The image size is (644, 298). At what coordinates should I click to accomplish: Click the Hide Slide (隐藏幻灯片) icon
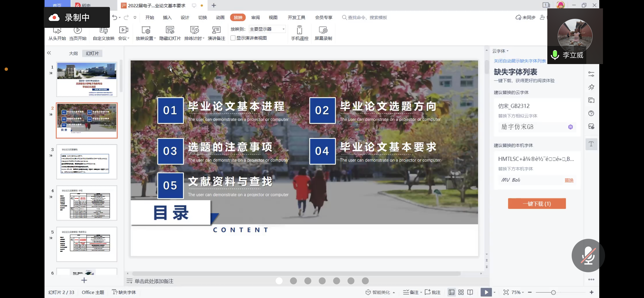pos(170,30)
